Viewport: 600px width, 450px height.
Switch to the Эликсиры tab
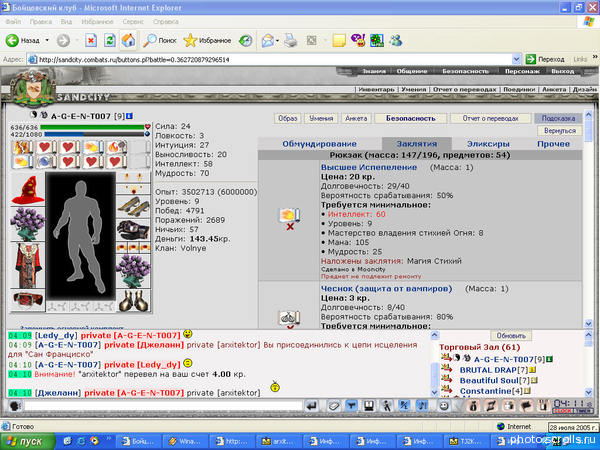click(488, 144)
